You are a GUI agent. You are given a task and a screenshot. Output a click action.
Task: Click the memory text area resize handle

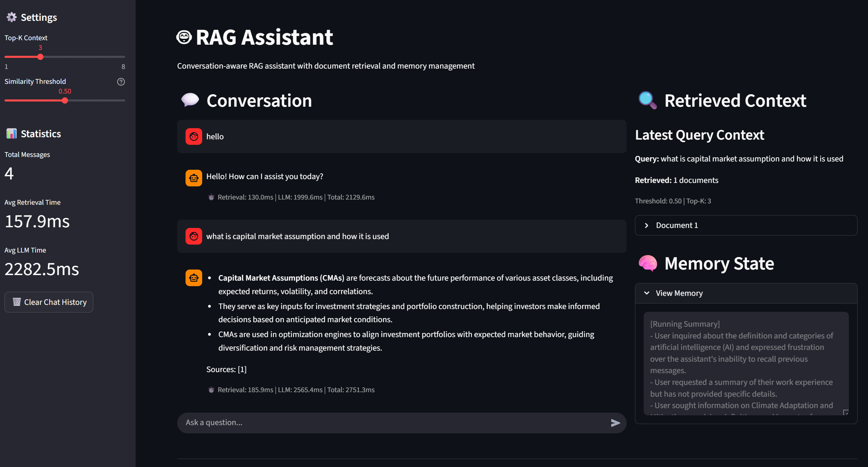click(x=846, y=413)
